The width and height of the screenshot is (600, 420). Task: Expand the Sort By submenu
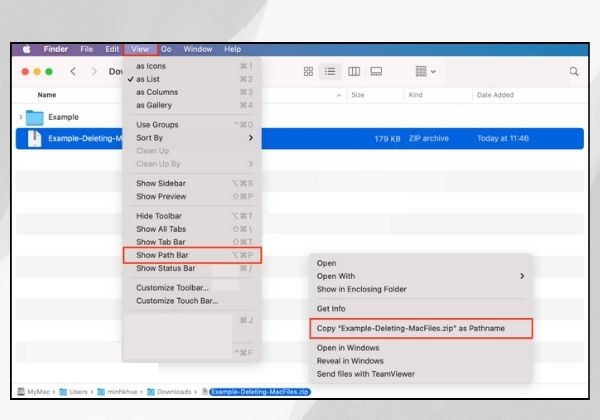coord(192,138)
